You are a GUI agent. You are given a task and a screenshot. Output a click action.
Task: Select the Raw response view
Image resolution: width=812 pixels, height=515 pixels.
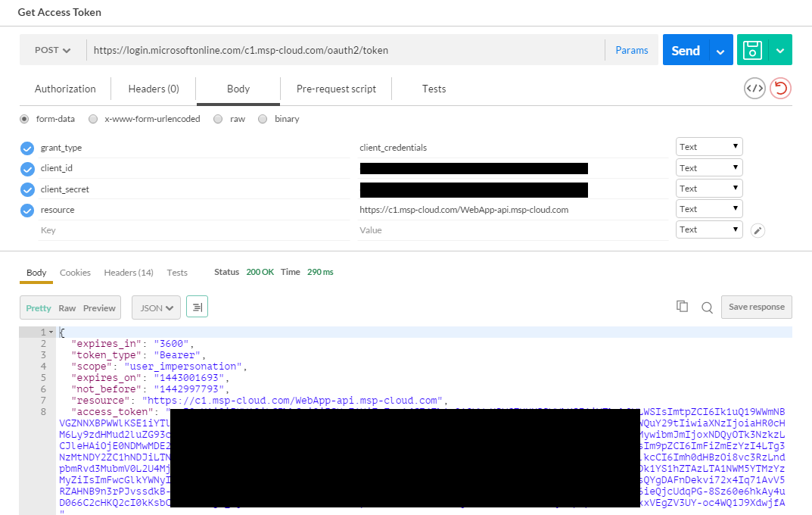pyautogui.click(x=67, y=308)
